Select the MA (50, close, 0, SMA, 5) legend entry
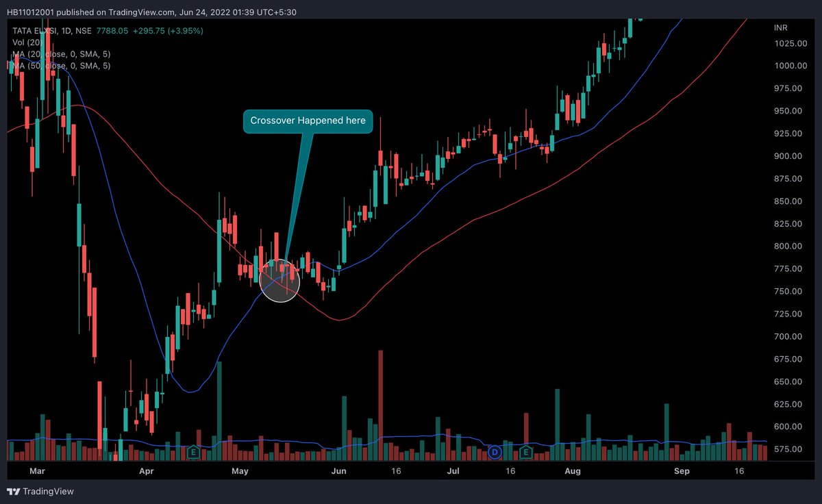Screen dimensions: 822x504 click(x=56, y=66)
